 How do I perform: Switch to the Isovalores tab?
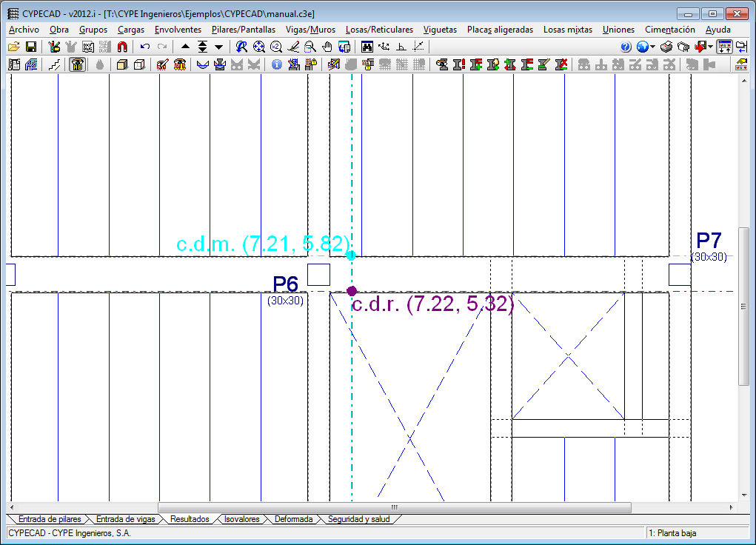pyautogui.click(x=241, y=519)
